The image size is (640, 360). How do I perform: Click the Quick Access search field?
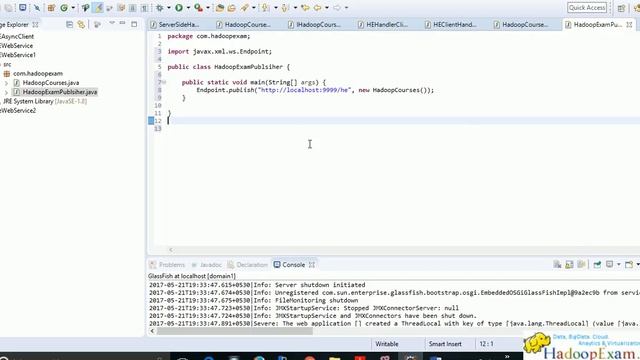pyautogui.click(x=587, y=8)
